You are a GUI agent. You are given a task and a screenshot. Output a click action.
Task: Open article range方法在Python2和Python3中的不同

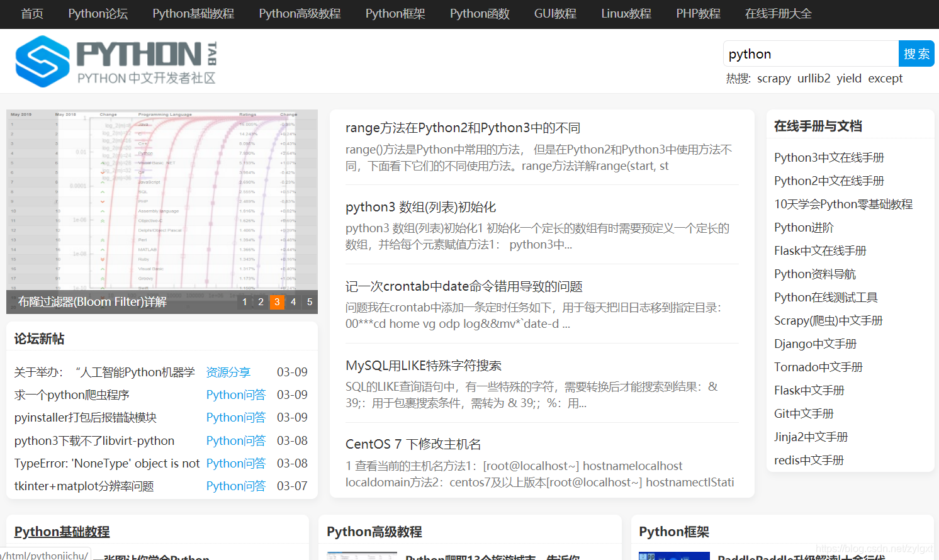tap(463, 127)
